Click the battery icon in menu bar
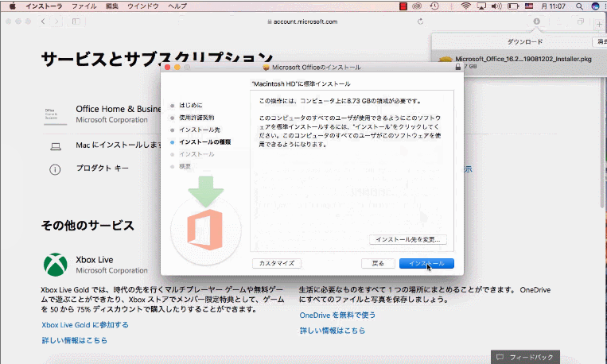The height and width of the screenshot is (364, 607). [513, 6]
